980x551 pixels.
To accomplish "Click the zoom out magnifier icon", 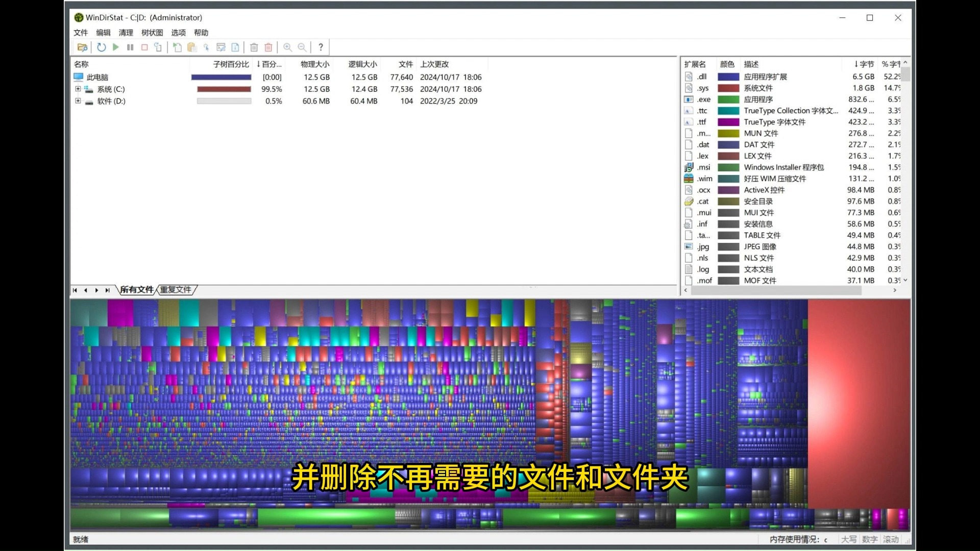I will (x=302, y=47).
